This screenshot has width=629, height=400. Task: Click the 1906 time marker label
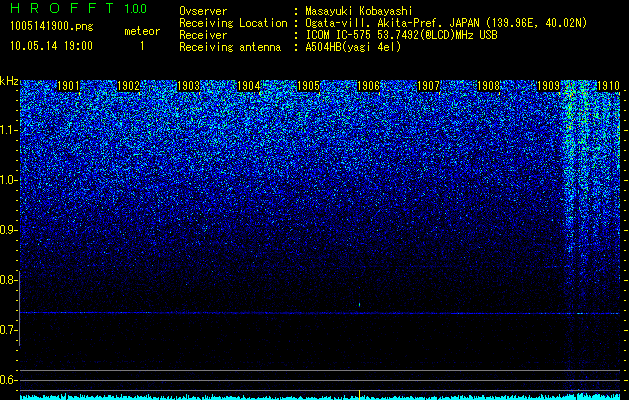click(x=368, y=86)
